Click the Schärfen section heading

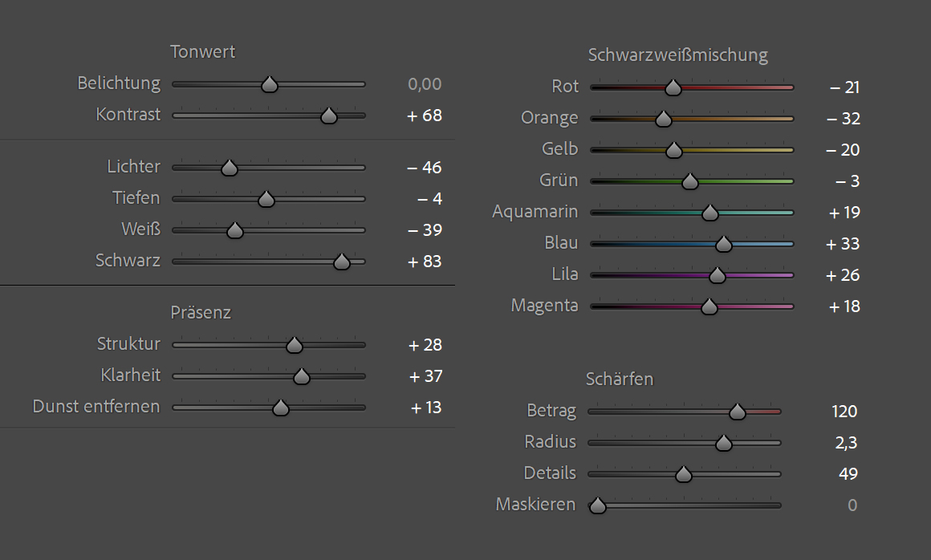620,379
